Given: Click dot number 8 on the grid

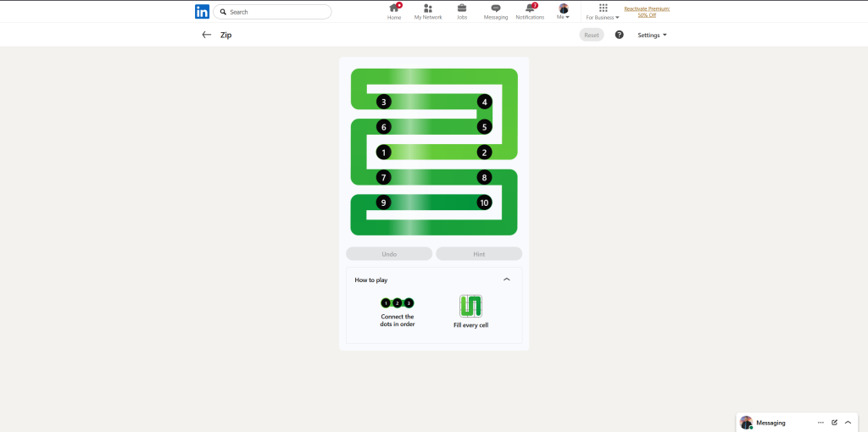Looking at the screenshot, I should tap(484, 178).
